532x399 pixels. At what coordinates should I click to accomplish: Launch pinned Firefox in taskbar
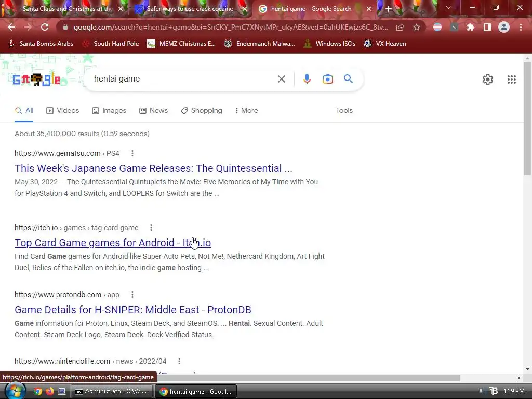[x=50, y=392]
